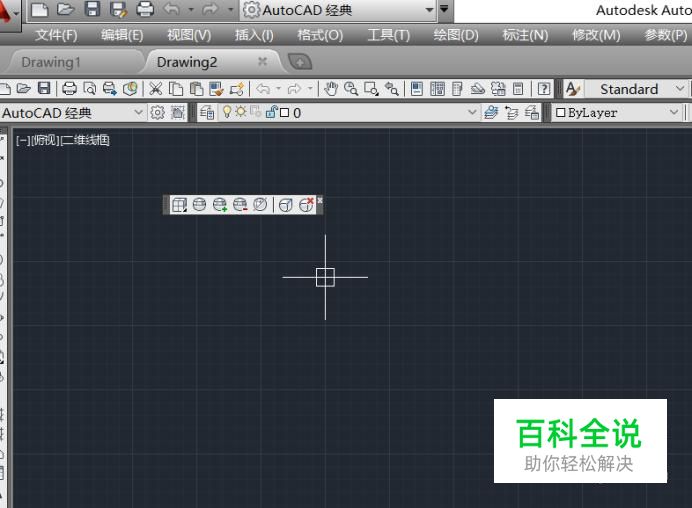Open Markup Set Manager icon
Screen dimensions: 692x508
[x=498, y=89]
